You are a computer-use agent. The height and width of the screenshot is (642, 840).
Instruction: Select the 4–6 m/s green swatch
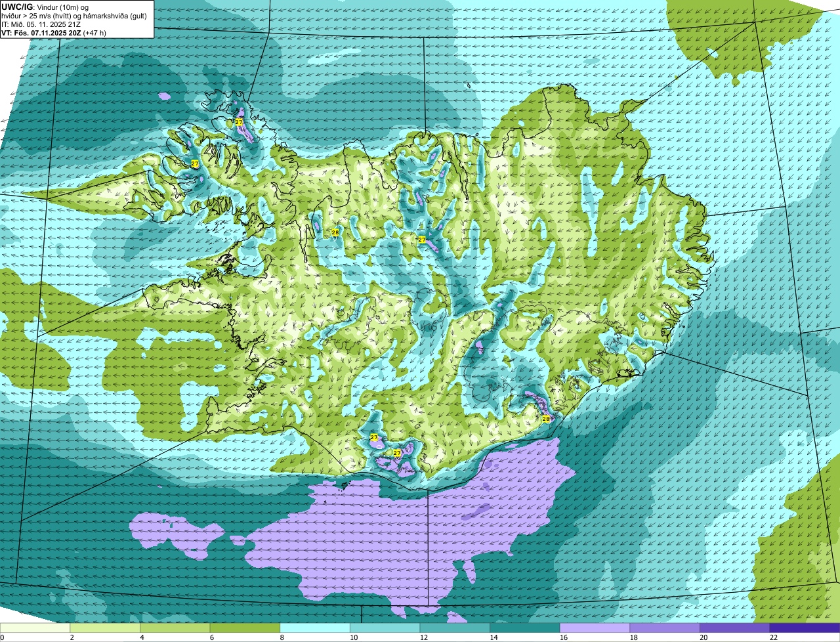(x=175, y=628)
